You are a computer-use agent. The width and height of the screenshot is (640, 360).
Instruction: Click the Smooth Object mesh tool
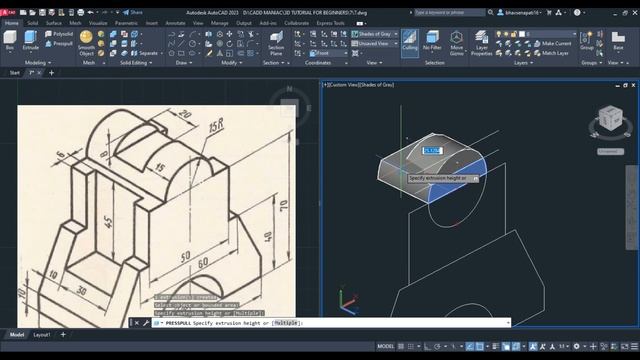coord(86,42)
